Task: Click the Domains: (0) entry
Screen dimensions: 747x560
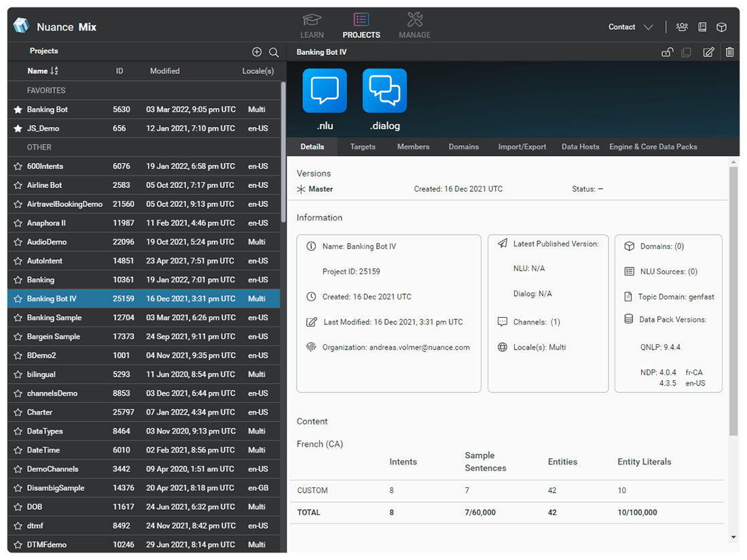Action: click(654, 246)
